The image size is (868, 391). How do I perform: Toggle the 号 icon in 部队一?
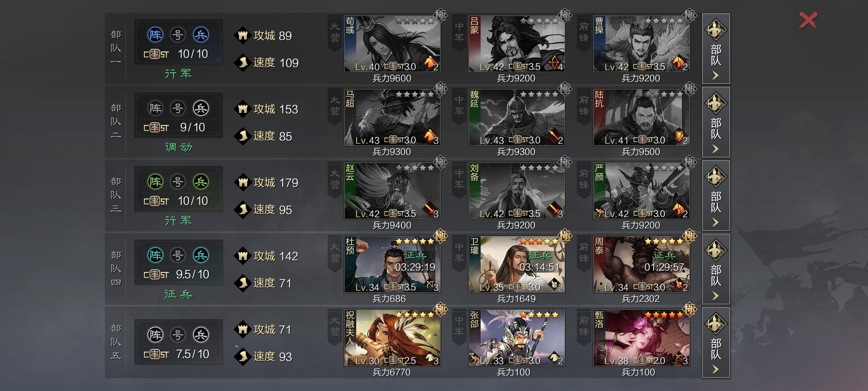point(178,35)
